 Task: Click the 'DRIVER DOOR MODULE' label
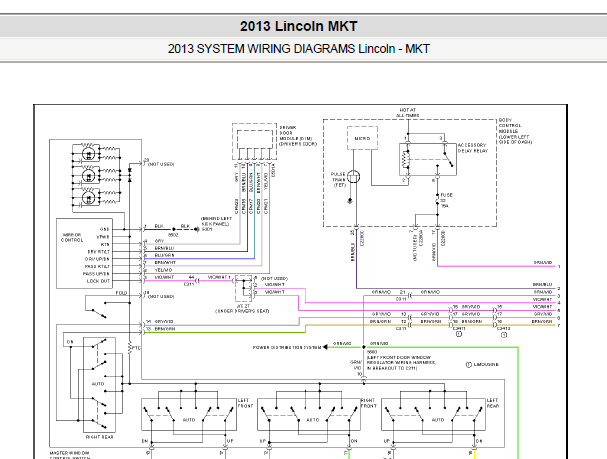[x=298, y=135]
